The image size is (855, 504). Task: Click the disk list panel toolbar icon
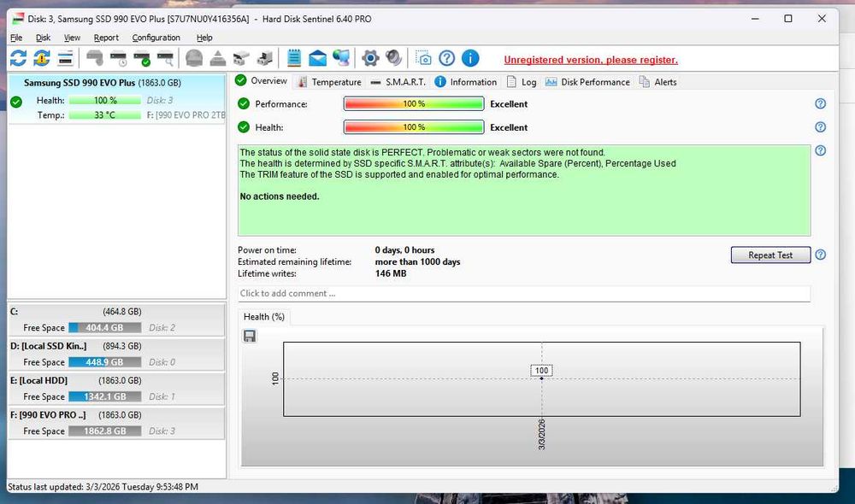click(66, 58)
